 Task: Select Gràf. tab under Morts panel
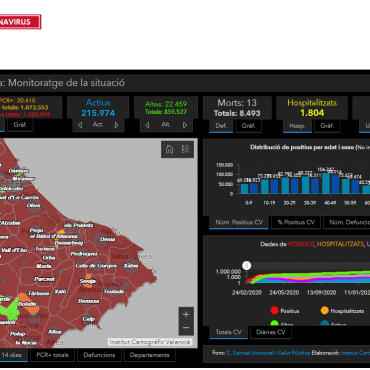click(x=248, y=126)
